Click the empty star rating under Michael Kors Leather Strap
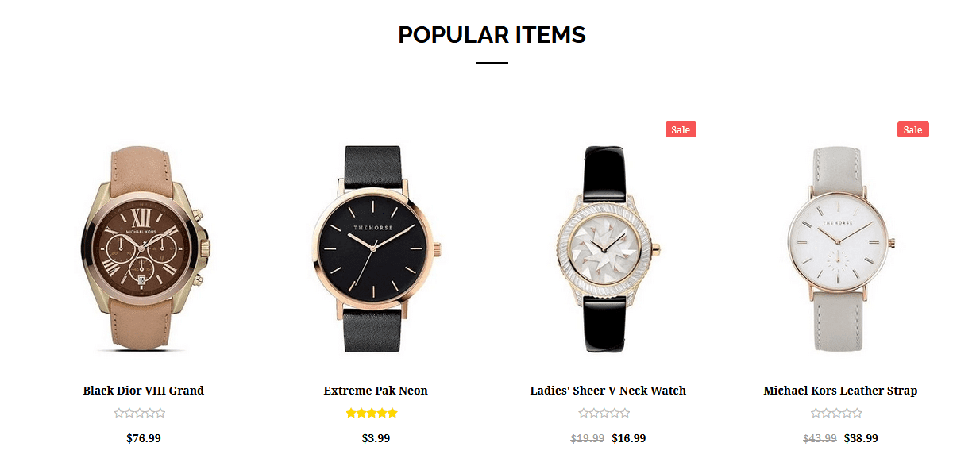The width and height of the screenshot is (980, 470). [x=837, y=413]
